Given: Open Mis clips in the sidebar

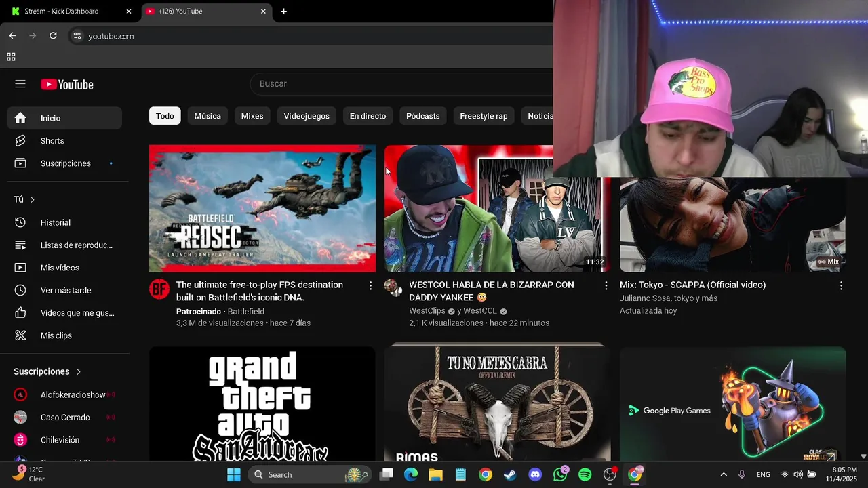Looking at the screenshot, I should click(64, 335).
